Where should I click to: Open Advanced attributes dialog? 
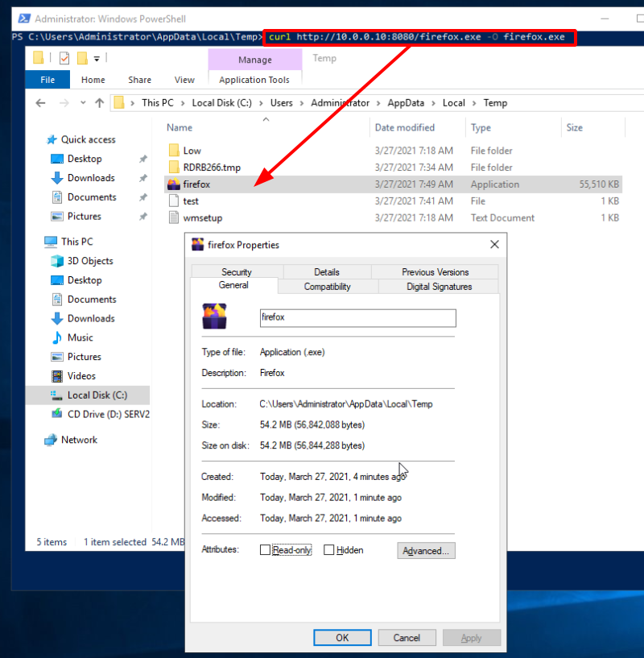(x=426, y=551)
